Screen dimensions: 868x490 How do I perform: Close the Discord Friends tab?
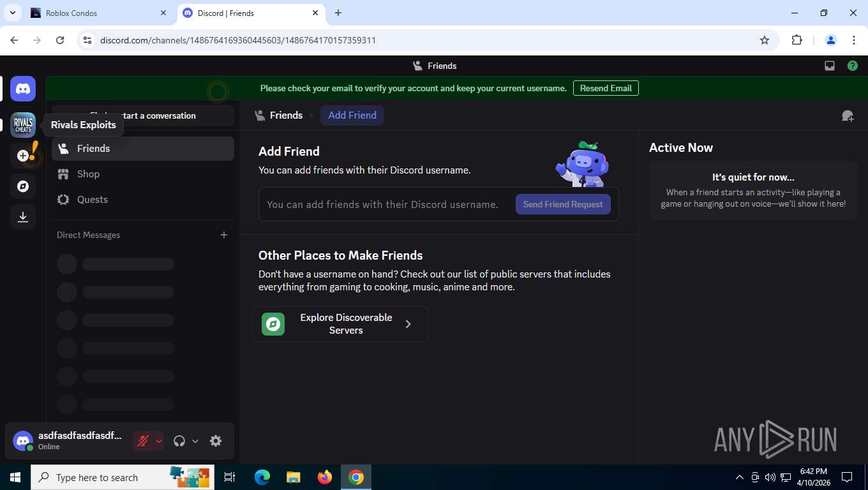315,13
